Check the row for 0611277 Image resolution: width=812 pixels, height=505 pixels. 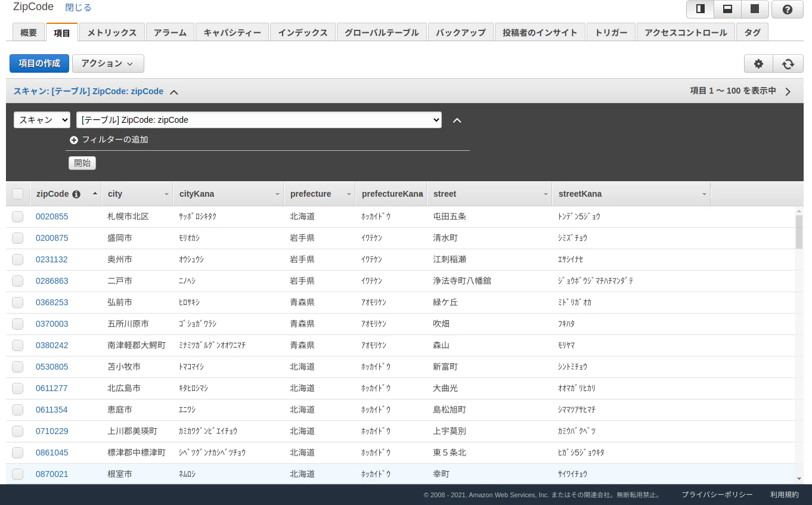(x=17, y=388)
